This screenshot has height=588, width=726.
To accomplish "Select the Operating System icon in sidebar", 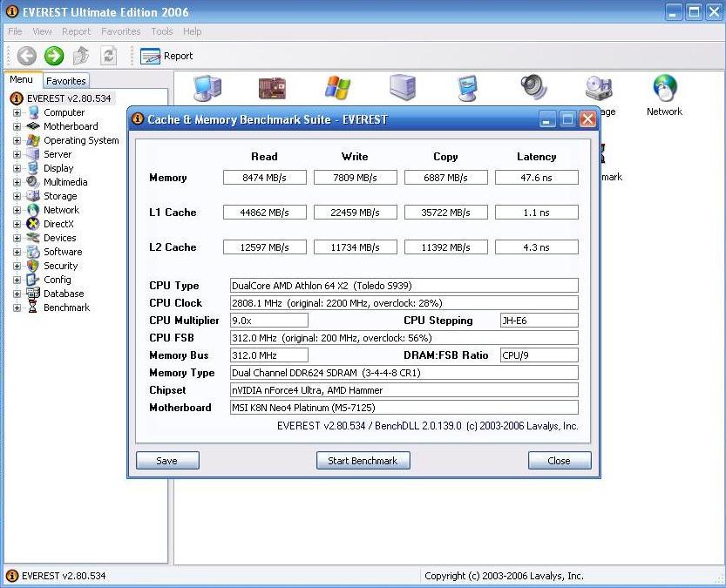I will tap(33, 140).
